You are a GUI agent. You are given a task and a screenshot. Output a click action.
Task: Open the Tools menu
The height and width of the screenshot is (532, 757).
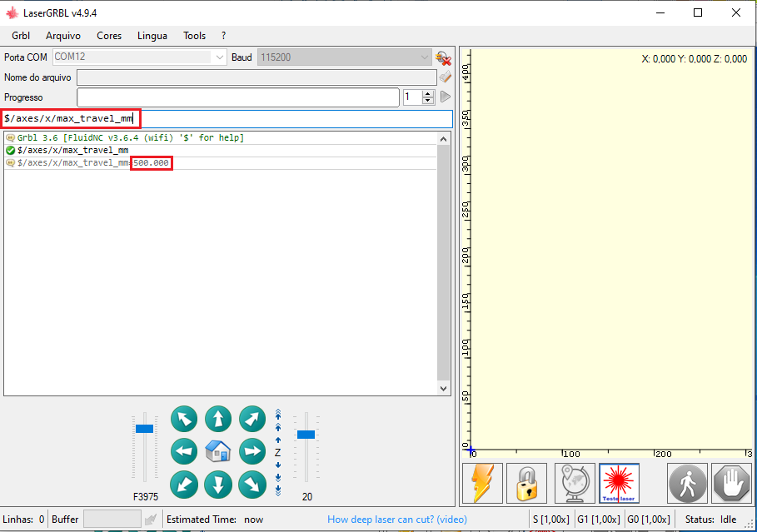tap(194, 36)
